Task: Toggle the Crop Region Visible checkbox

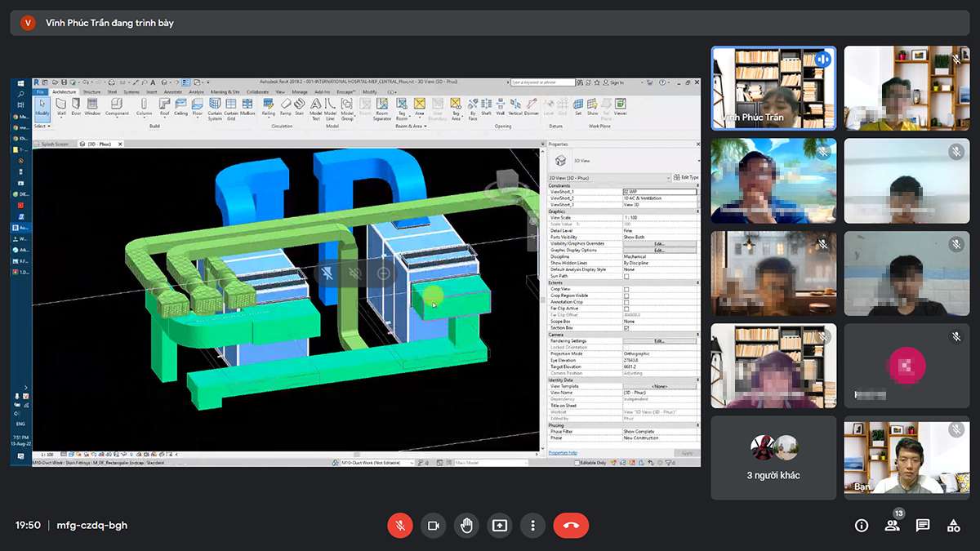Action: click(x=626, y=295)
